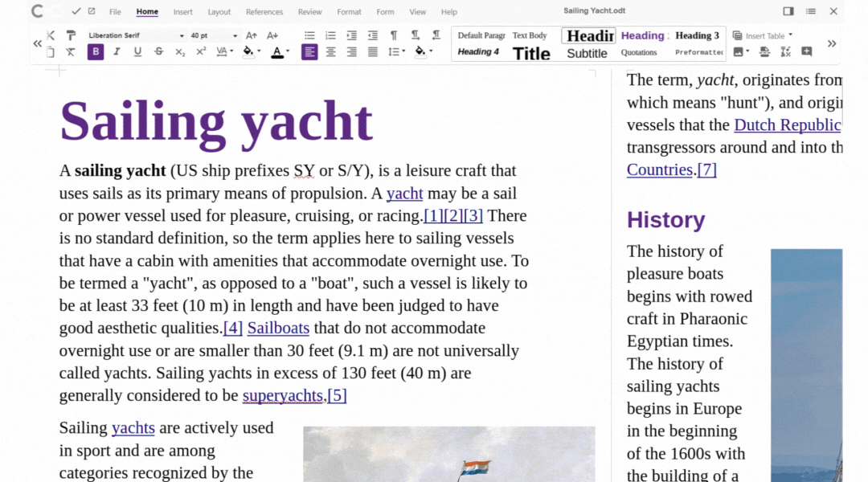Click the Clone Formatting paintbrush icon
868x482 pixels.
pos(71,35)
